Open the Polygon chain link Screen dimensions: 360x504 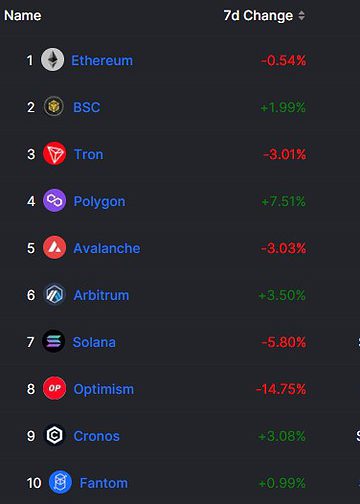99,202
